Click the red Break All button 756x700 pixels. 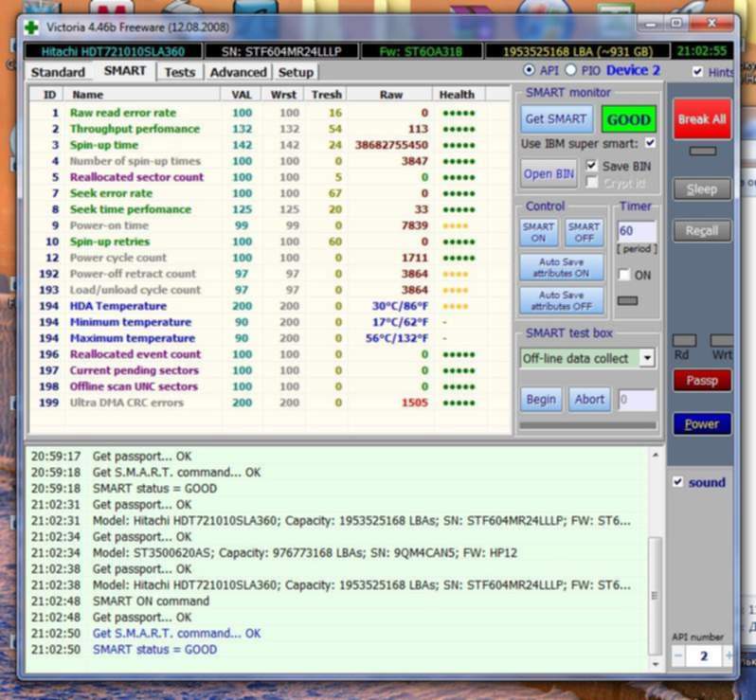point(702,119)
